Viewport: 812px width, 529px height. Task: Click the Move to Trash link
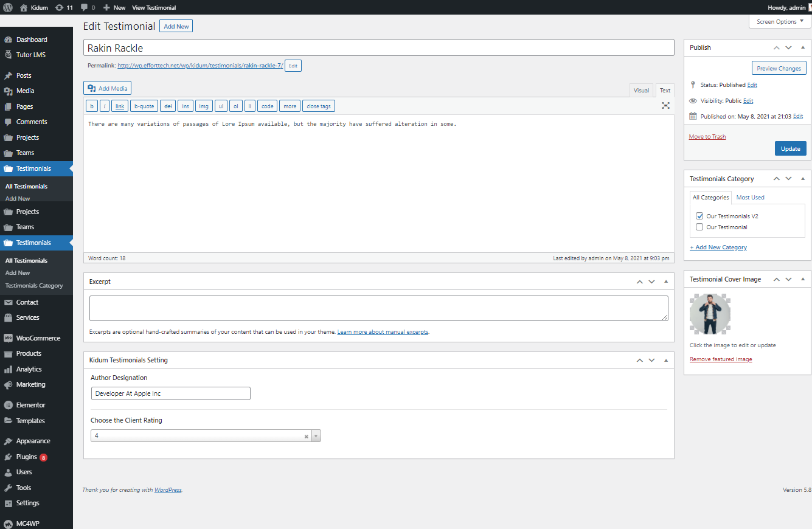(x=707, y=137)
